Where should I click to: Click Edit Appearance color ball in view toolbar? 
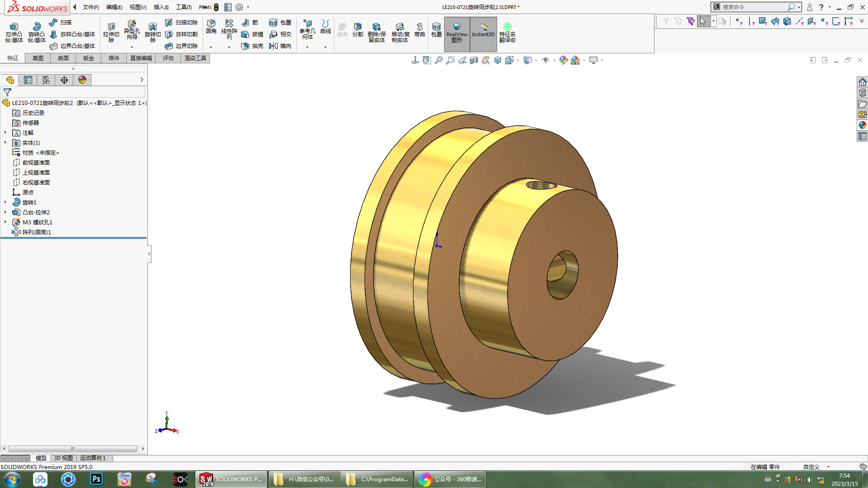click(x=564, y=60)
